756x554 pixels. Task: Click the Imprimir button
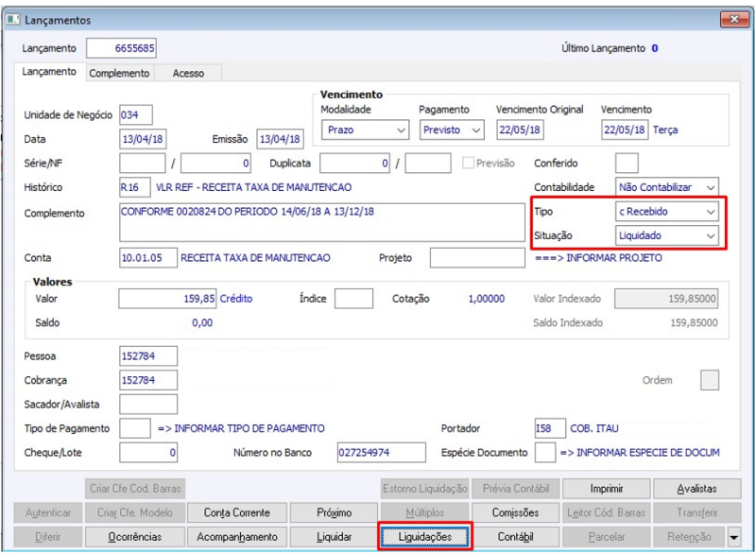pos(606,489)
